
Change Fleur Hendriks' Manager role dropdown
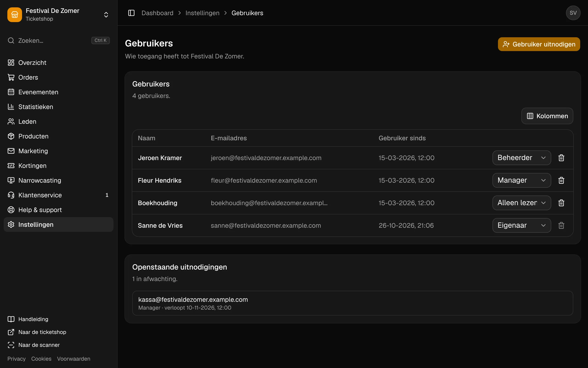click(521, 180)
